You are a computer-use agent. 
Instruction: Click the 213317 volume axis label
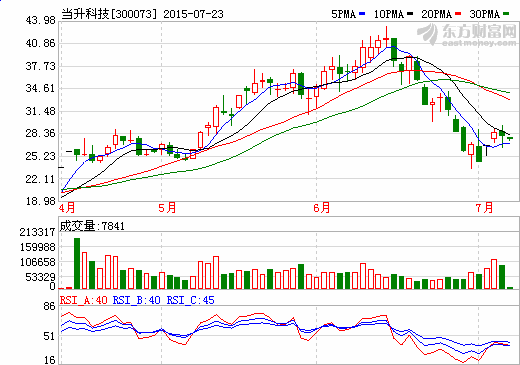coord(37,232)
